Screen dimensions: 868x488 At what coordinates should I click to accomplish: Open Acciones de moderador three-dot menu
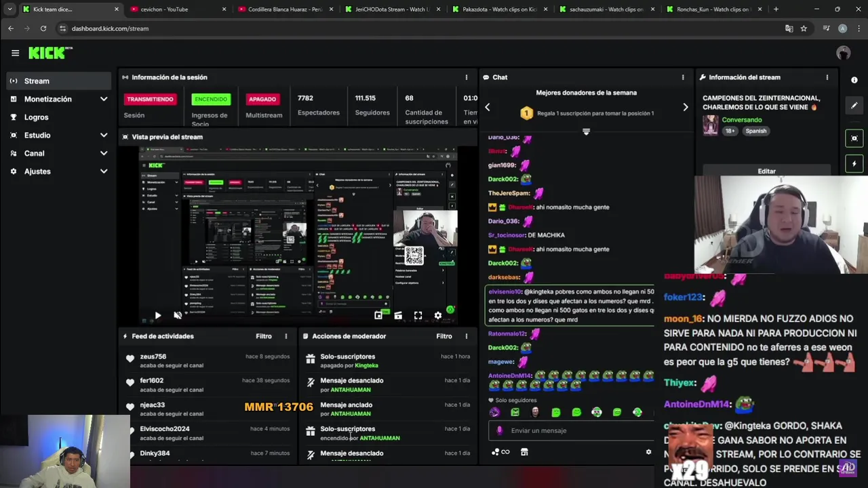pyautogui.click(x=466, y=336)
